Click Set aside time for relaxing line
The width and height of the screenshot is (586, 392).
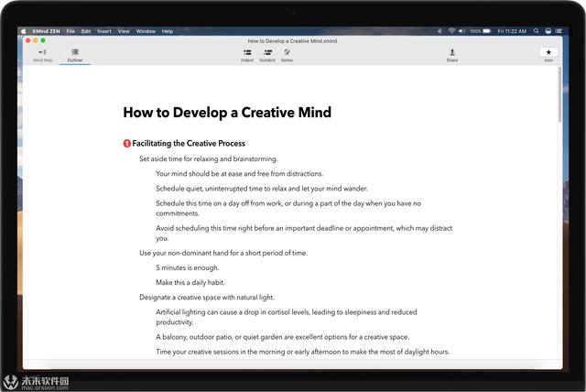[x=209, y=158]
